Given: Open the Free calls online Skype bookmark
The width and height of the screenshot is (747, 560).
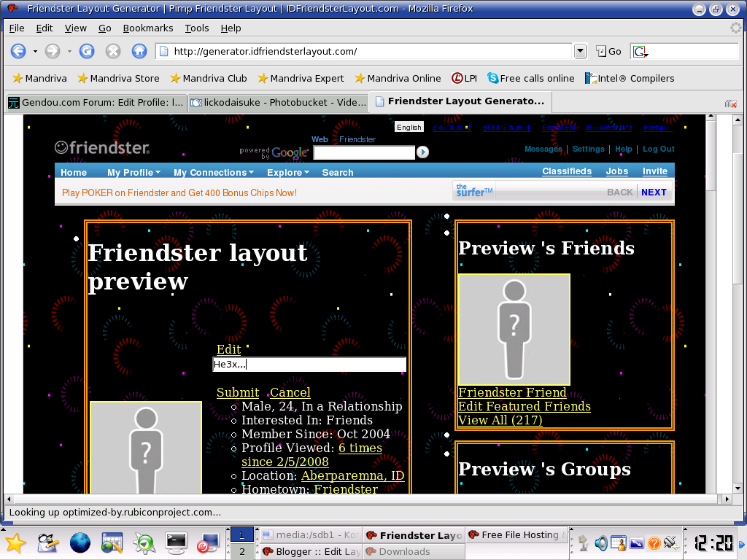Looking at the screenshot, I should click(x=531, y=78).
